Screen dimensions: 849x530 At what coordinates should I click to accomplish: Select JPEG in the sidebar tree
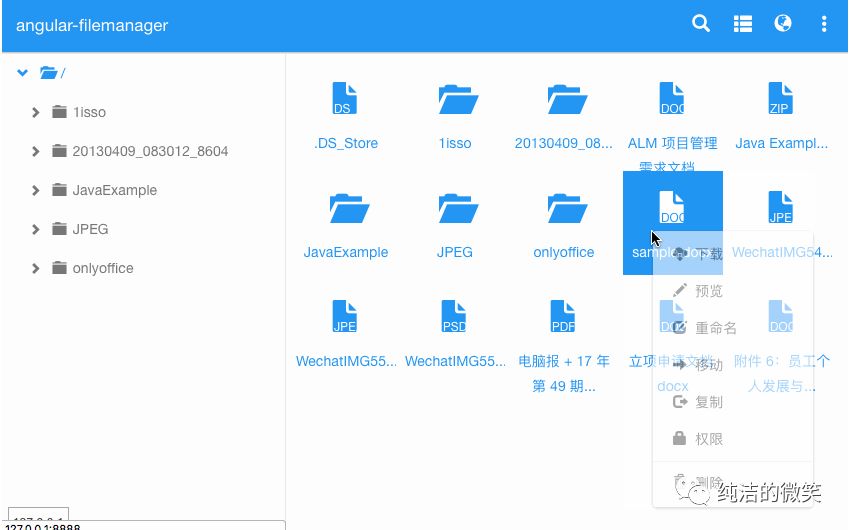click(90, 229)
